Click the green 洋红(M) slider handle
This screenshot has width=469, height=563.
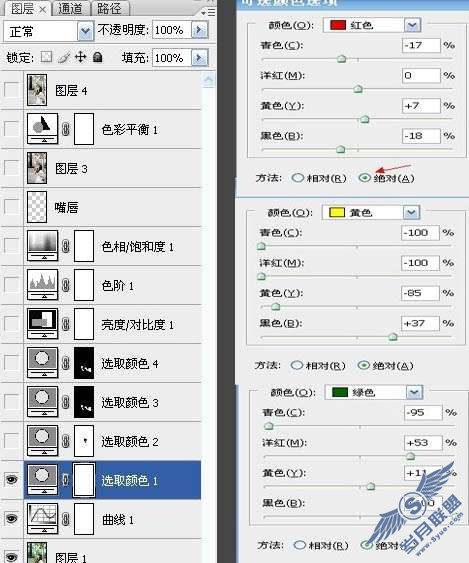[x=410, y=456]
